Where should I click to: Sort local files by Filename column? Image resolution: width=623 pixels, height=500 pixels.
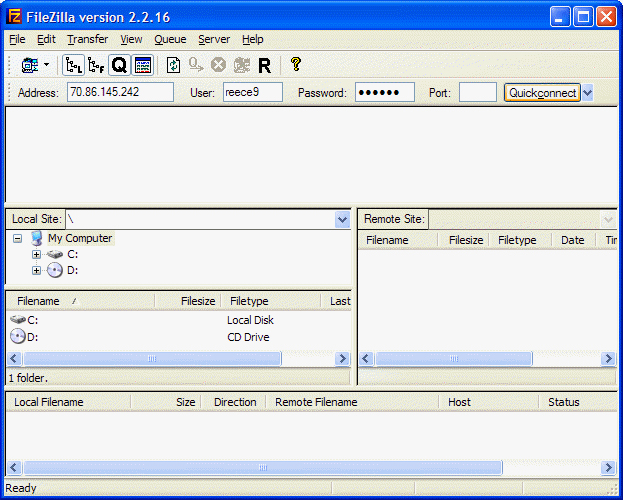point(81,301)
